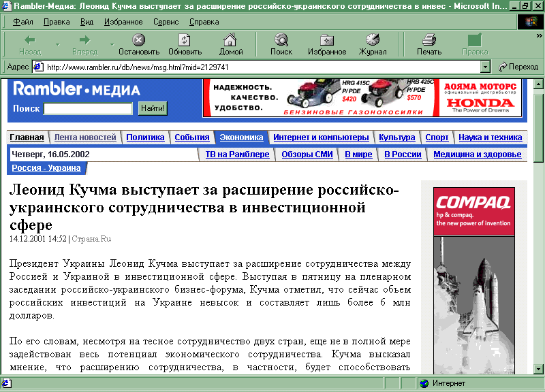The width and height of the screenshot is (545, 392).
Task: Open the Back button history dropdown arrow
Action: point(57,45)
